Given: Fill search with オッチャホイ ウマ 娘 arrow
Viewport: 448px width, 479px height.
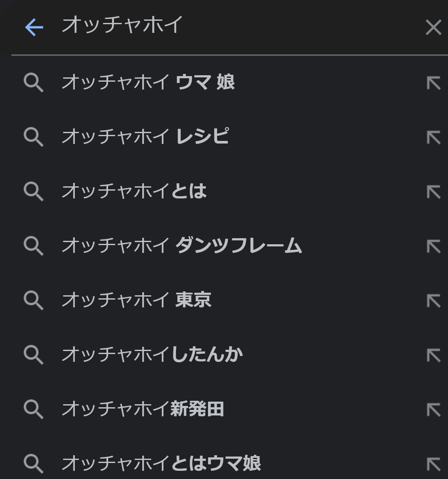Looking at the screenshot, I should [x=433, y=83].
